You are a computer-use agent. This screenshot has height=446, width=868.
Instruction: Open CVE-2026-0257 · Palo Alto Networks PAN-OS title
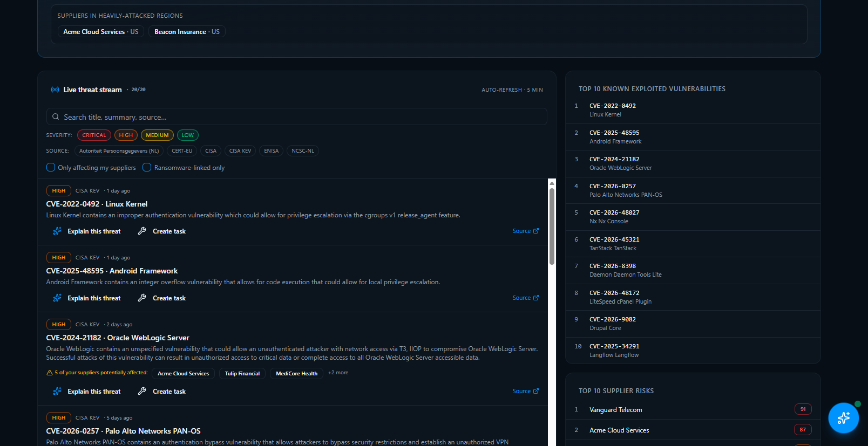click(x=123, y=431)
